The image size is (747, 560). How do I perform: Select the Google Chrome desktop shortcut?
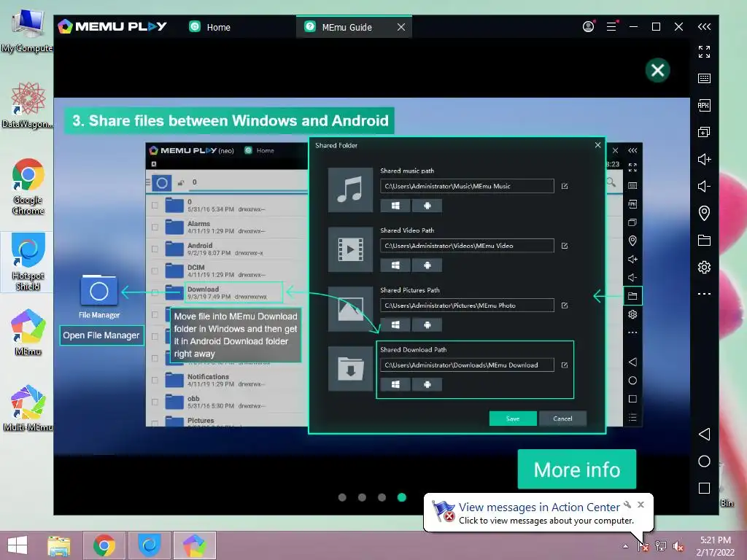[28, 186]
